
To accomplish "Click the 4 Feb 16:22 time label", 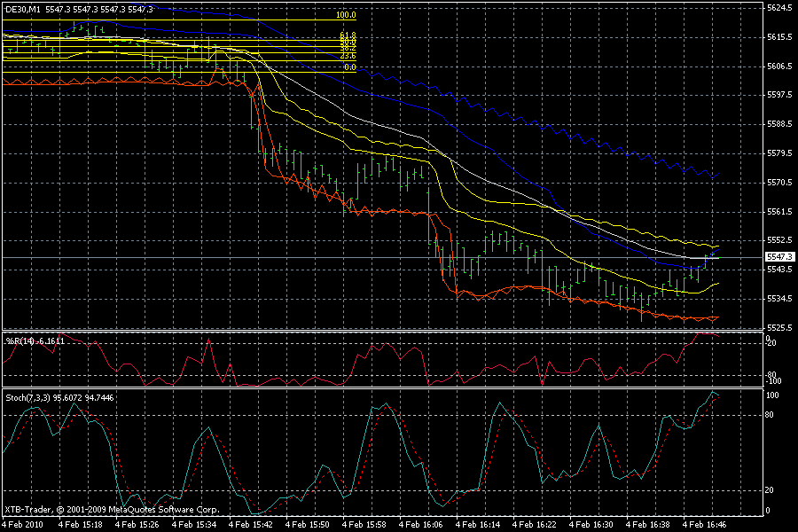I will 535,524.
